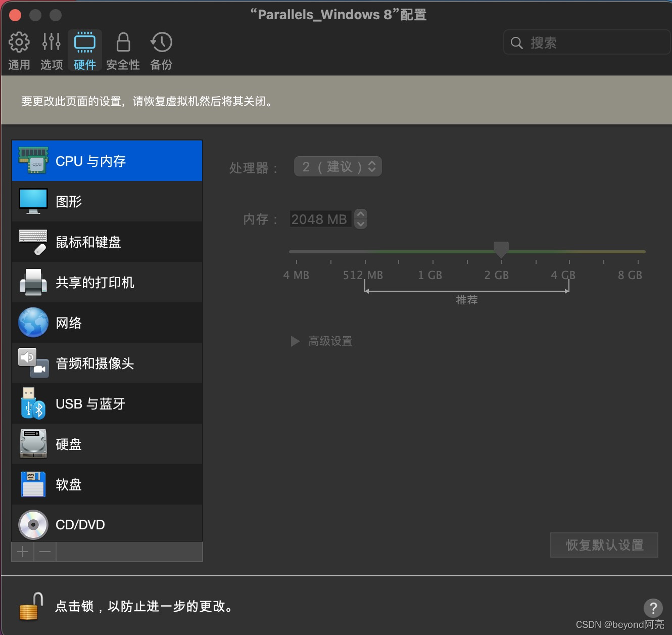
Task: Add a device with the plus button
Action: tap(23, 552)
